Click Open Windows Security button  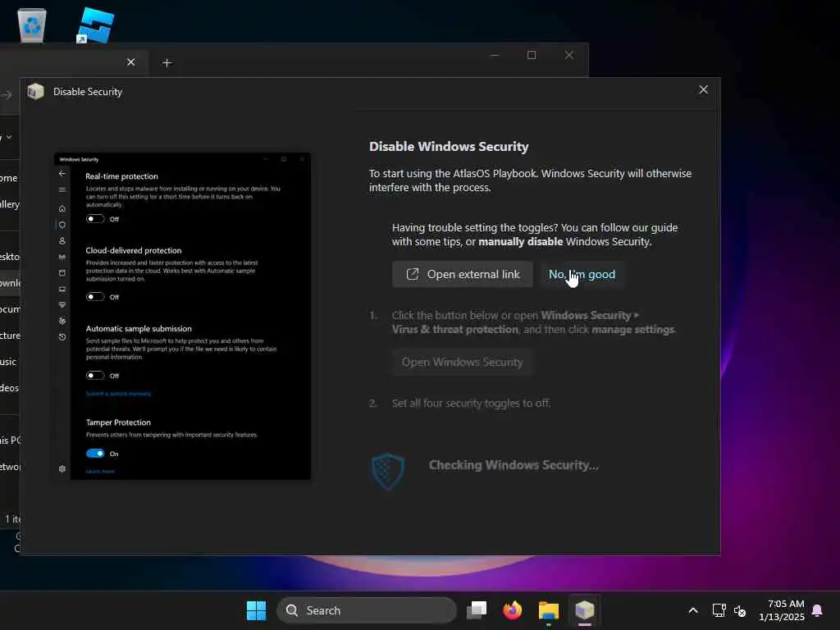tap(463, 362)
